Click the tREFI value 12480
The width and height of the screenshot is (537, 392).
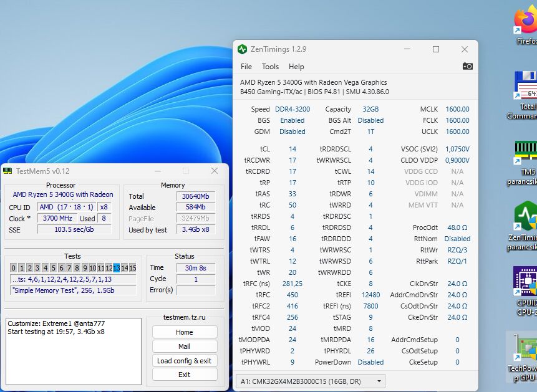[x=370, y=295]
